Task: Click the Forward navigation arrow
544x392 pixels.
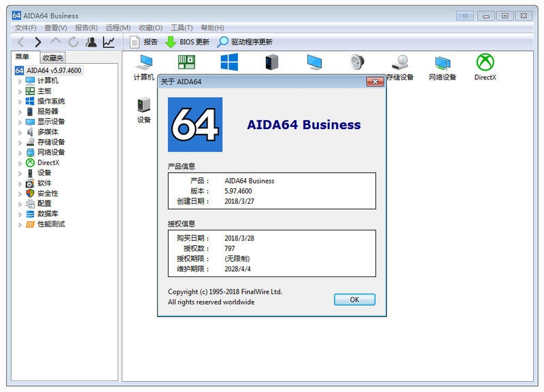Action: click(38, 42)
